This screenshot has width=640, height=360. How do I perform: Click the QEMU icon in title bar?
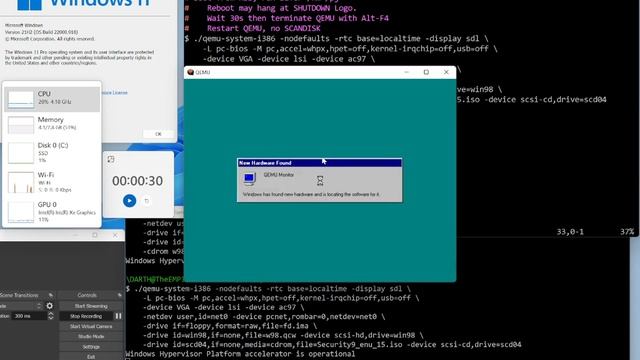coord(190,72)
